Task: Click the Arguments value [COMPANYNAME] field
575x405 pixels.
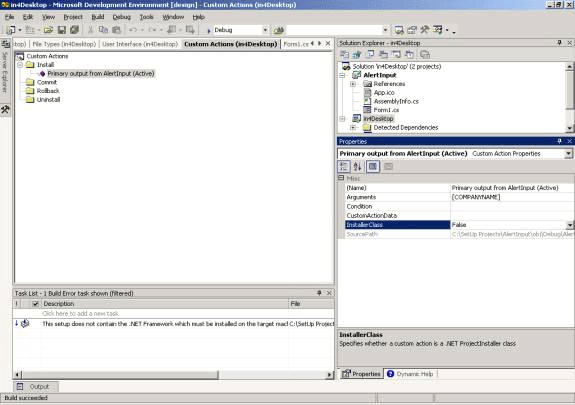Action: pos(512,197)
